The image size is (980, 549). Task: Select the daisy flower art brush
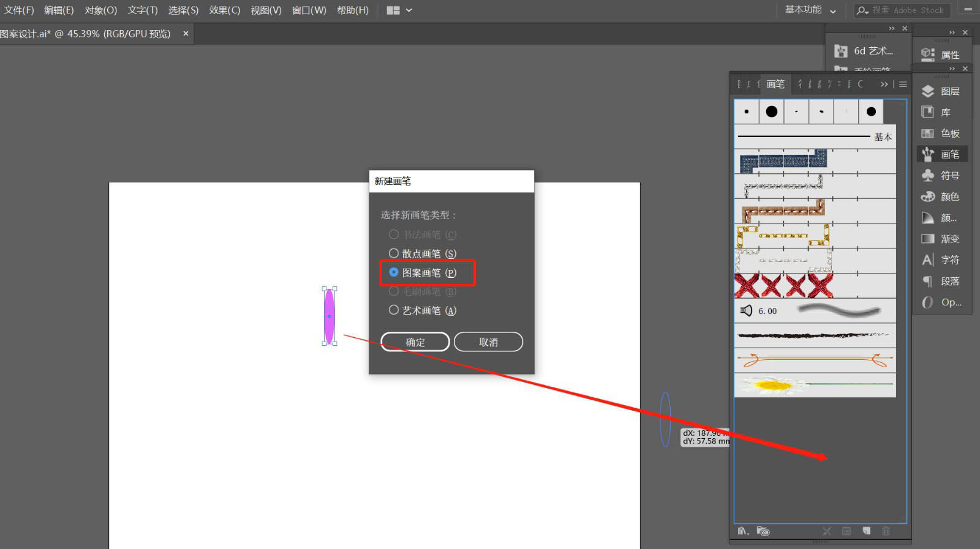click(x=815, y=385)
